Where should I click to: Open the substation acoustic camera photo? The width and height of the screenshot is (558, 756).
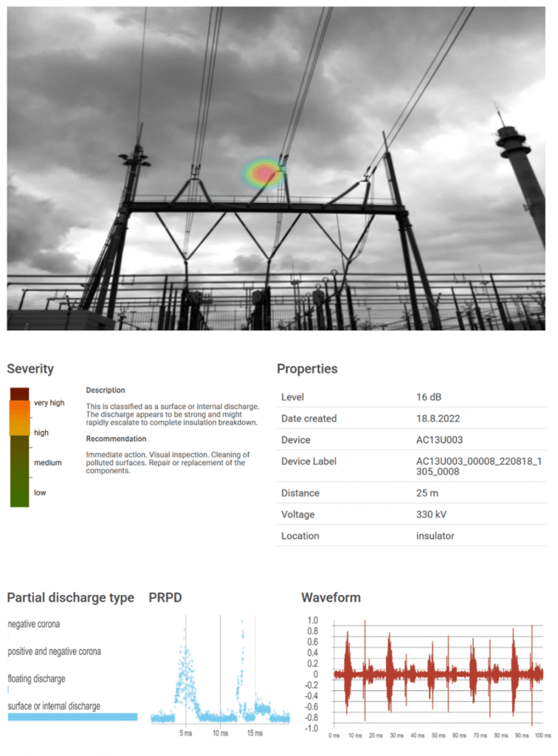click(276, 168)
